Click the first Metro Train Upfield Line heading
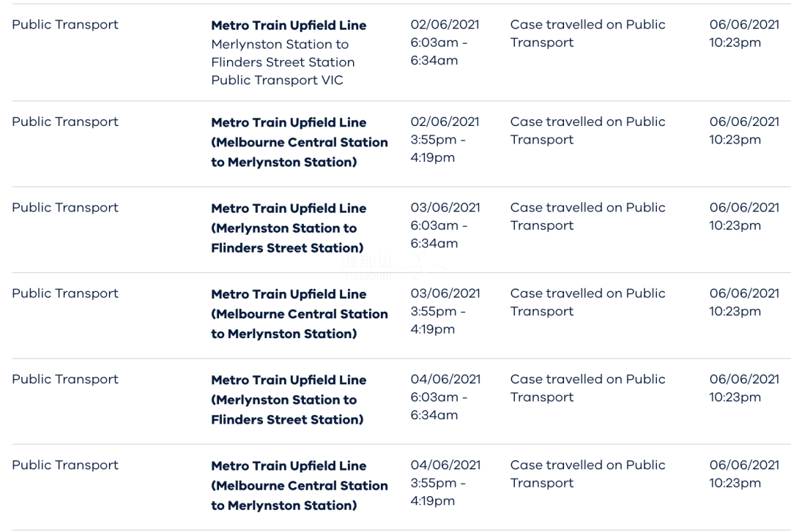Viewport: 791px width, 532px height. coord(289,25)
